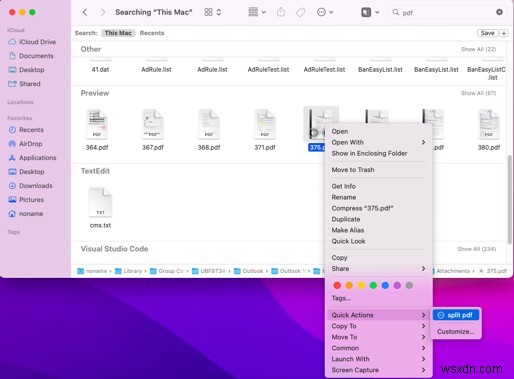Open Documents in the sidebar
Screen dimensions: 514x379
tap(31, 56)
